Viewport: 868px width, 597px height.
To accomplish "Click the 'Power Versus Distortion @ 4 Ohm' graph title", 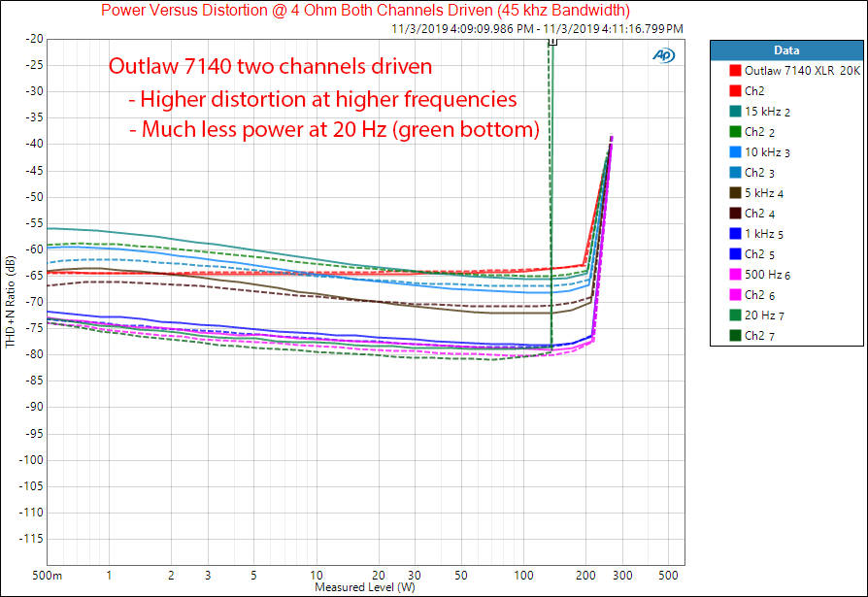I will 365,10.
